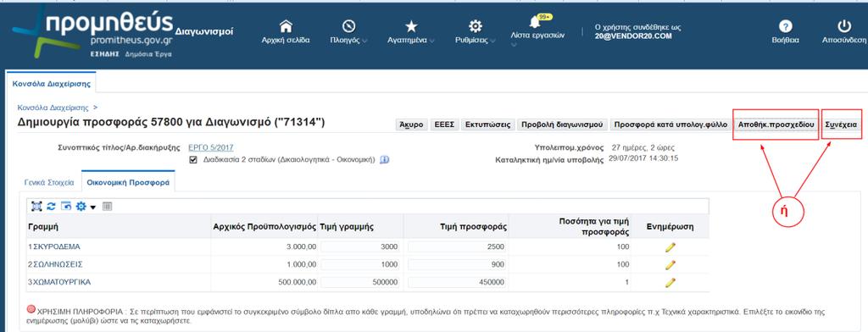Click the Αποθήκ.προσχεδίου button
The height and width of the screenshot is (332, 868).
pos(776,125)
